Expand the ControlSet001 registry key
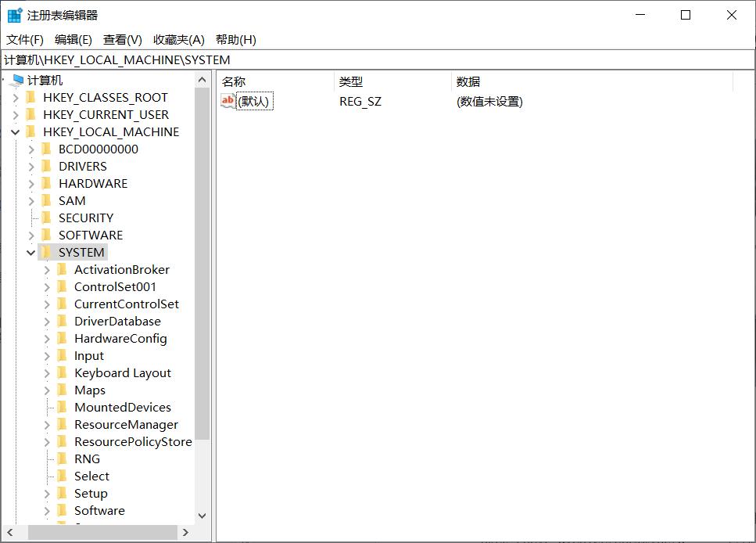Viewport: 756px width, 543px height. pyautogui.click(x=48, y=286)
